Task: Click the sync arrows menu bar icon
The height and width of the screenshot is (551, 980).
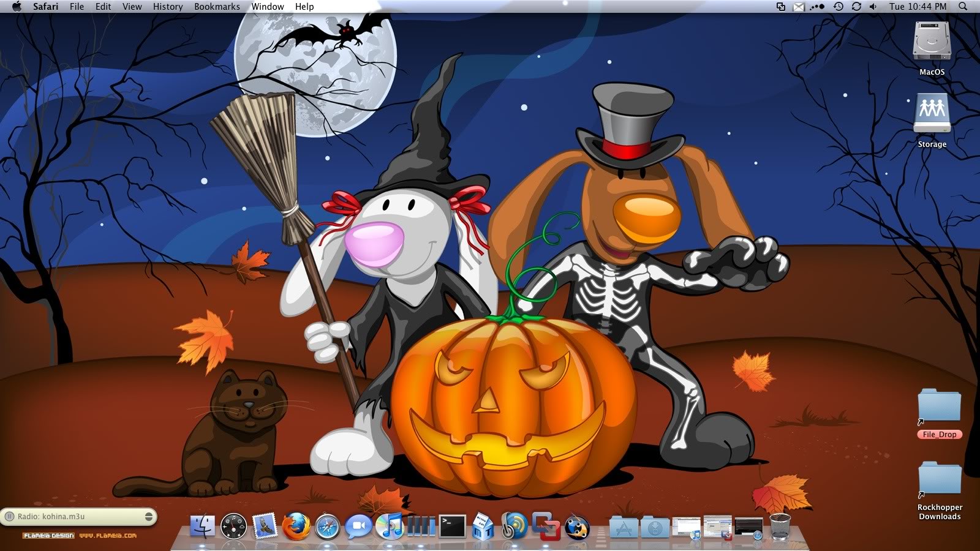Action: coord(856,6)
